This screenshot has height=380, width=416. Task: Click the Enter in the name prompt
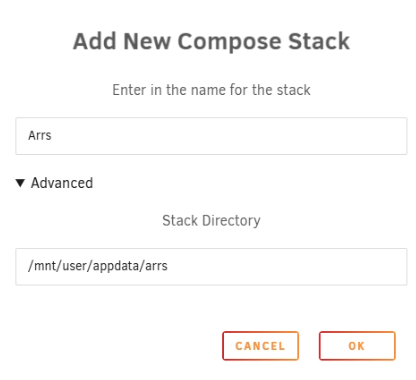click(x=211, y=90)
